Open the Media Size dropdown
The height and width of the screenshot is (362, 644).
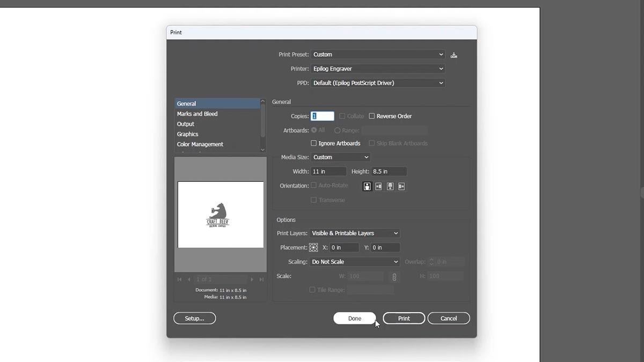(x=340, y=157)
